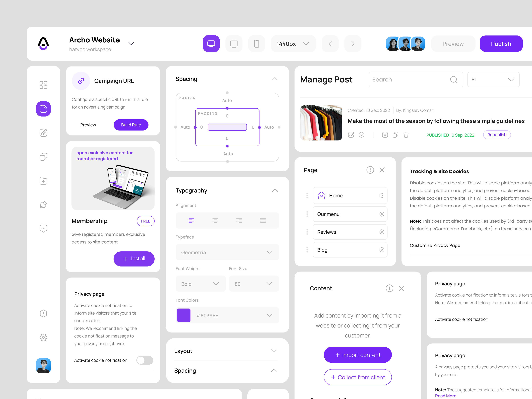Image resolution: width=532 pixels, height=399 pixels.
Task: Toggle Activate cookie notification switch
Action: point(144,360)
